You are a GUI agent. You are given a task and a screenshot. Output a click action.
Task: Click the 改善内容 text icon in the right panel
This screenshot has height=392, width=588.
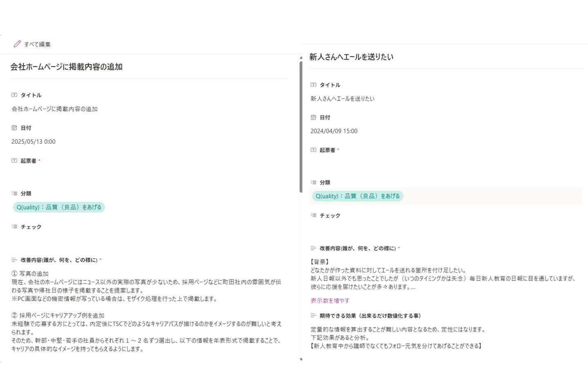tap(313, 248)
